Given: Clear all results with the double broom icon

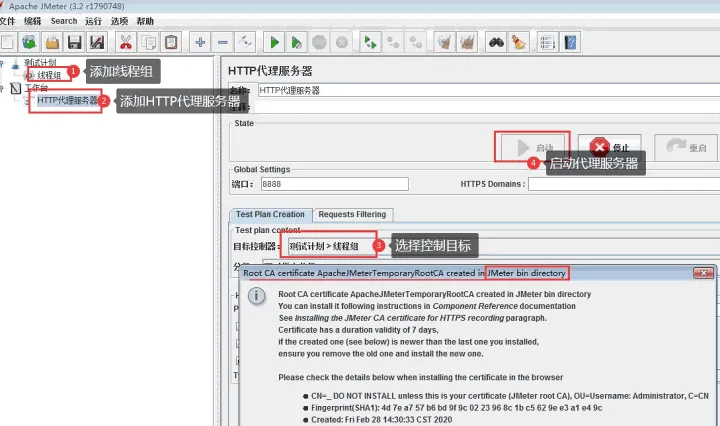Looking at the screenshot, I should 467,42.
